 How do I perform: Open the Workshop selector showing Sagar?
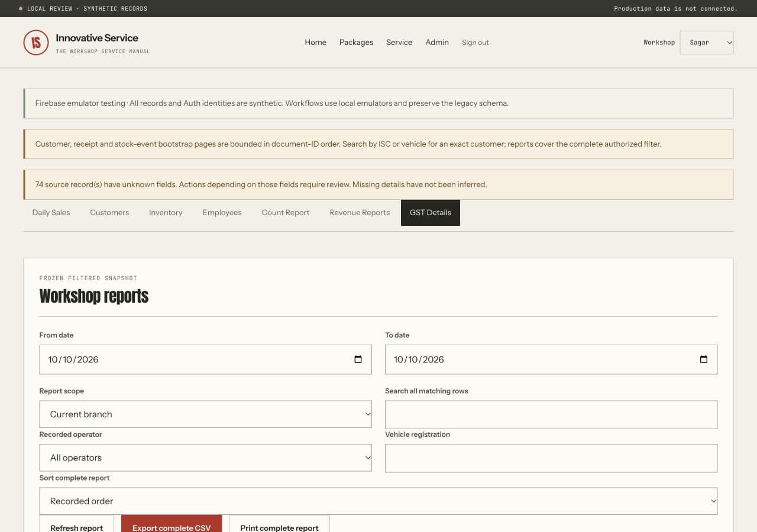(707, 43)
